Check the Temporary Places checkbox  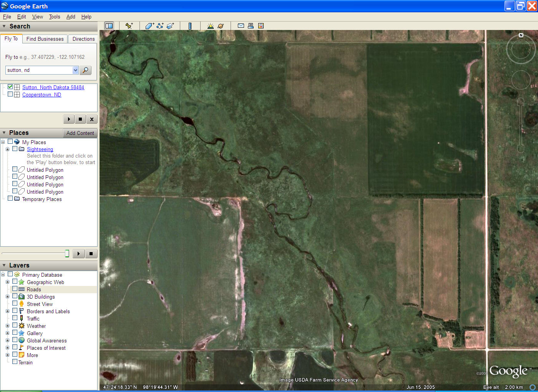click(x=10, y=198)
